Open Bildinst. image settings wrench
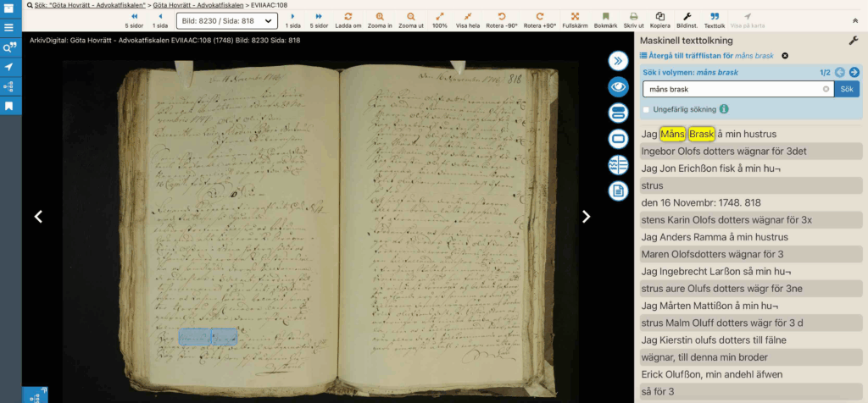 [x=687, y=16]
